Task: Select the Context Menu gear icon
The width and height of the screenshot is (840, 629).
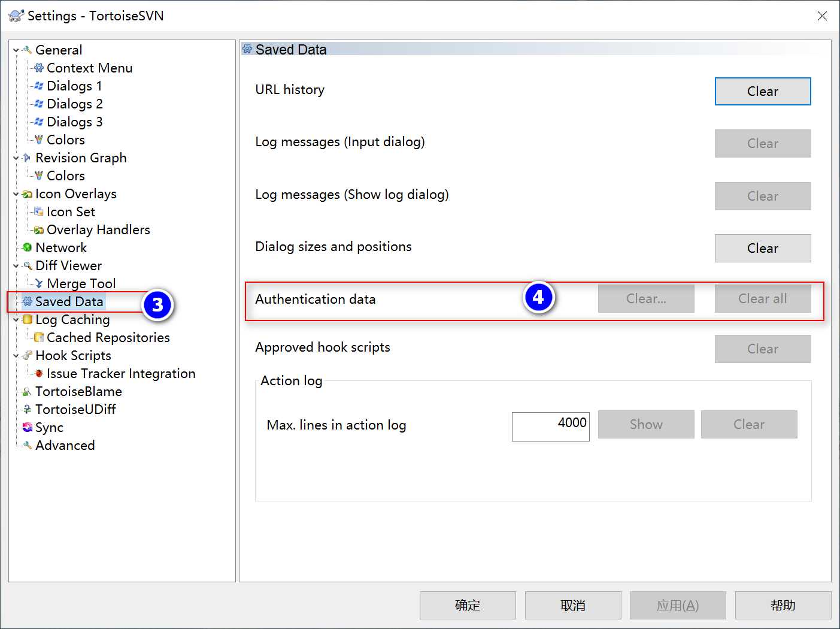Action: coord(39,68)
